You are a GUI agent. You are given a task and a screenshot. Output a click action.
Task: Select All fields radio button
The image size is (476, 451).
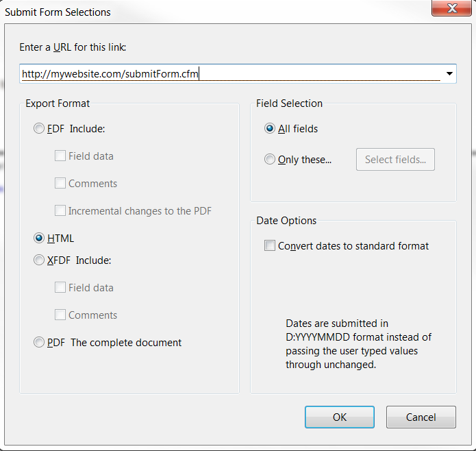click(270, 128)
